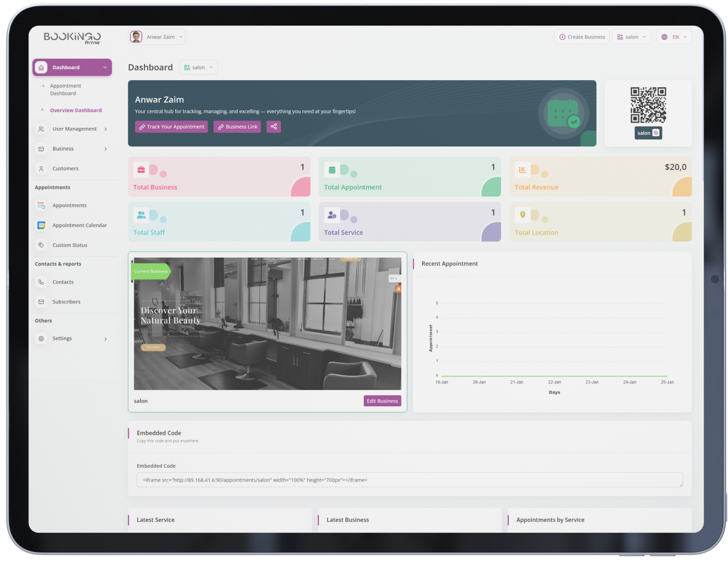
Task: Click the Appointments sidebar icon
Action: [41, 205]
